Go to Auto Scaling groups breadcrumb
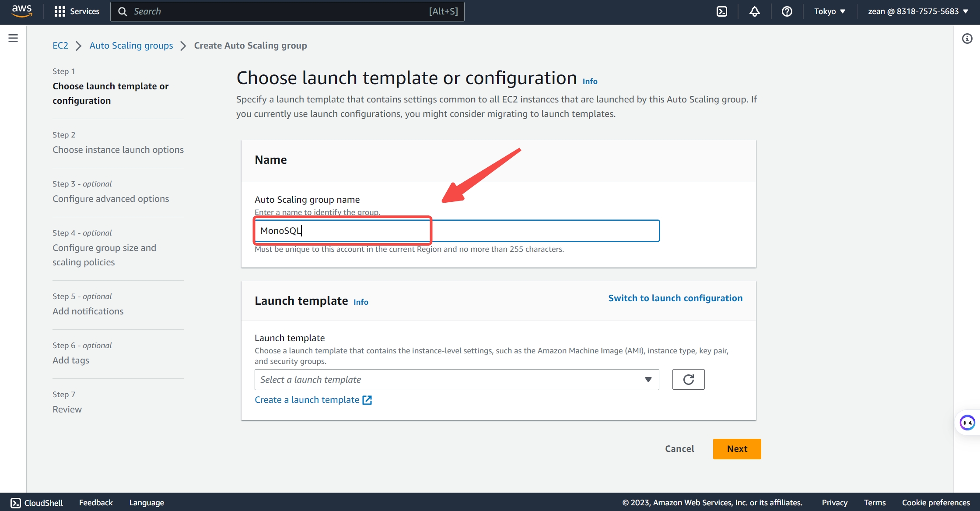 131,46
